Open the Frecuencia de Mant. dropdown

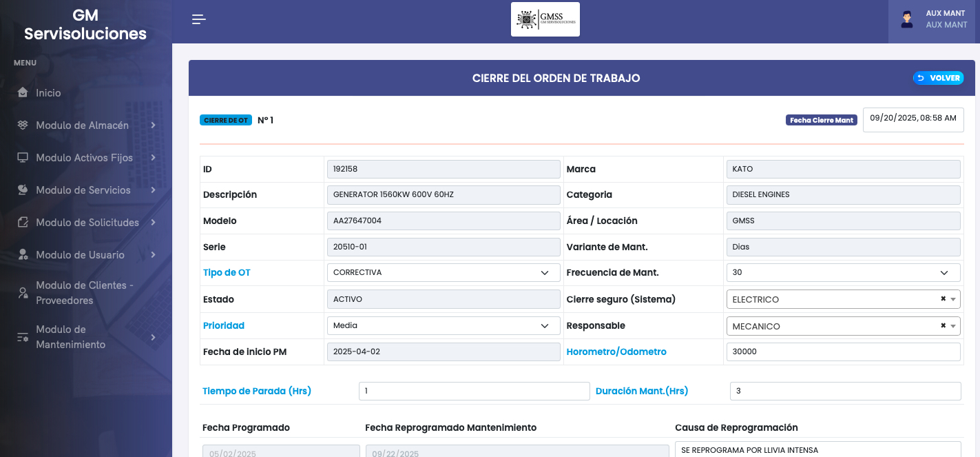pyautogui.click(x=843, y=272)
